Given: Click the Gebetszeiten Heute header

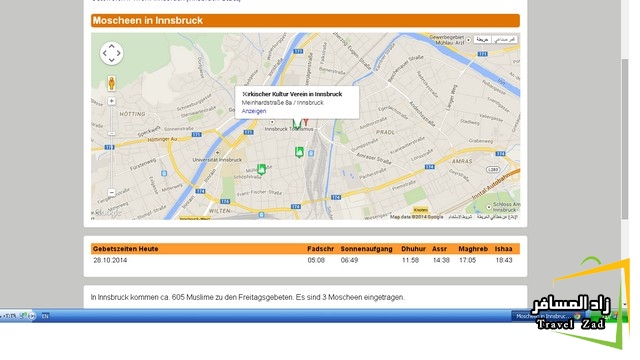Looking at the screenshot, I should 125,249.
